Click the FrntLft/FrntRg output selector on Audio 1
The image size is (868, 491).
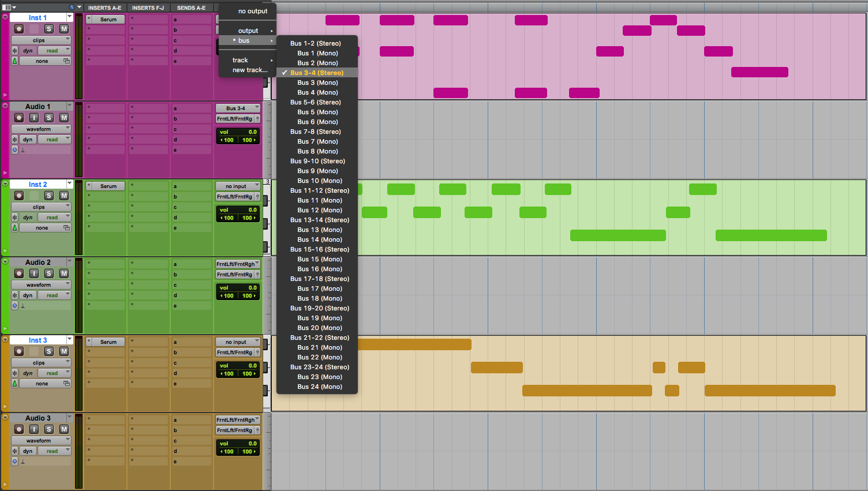click(235, 119)
